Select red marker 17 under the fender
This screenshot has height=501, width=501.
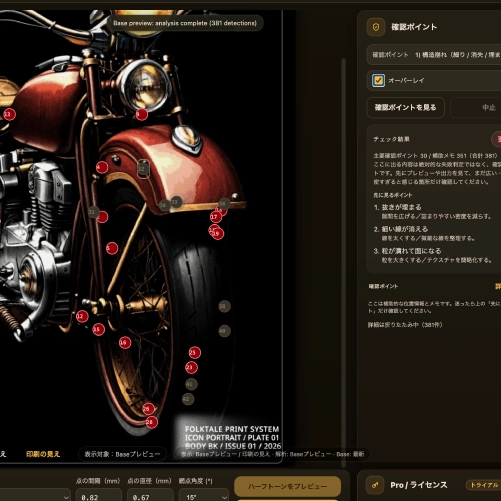pos(216,217)
